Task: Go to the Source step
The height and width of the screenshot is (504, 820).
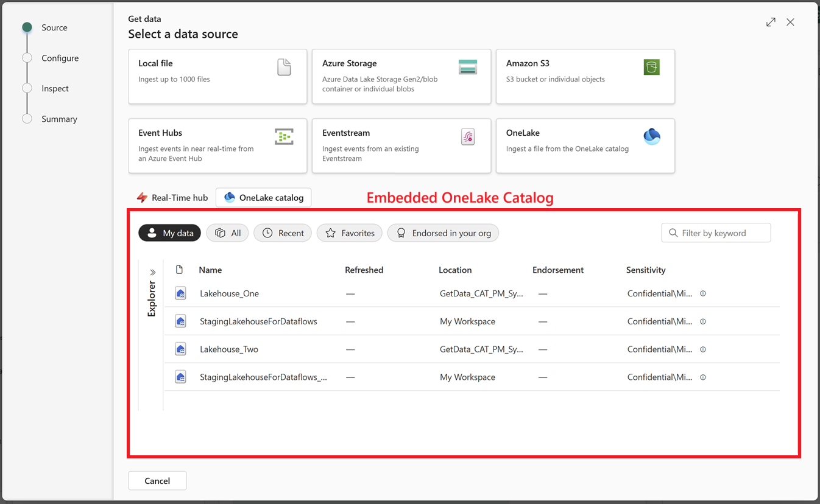Action: pos(45,27)
